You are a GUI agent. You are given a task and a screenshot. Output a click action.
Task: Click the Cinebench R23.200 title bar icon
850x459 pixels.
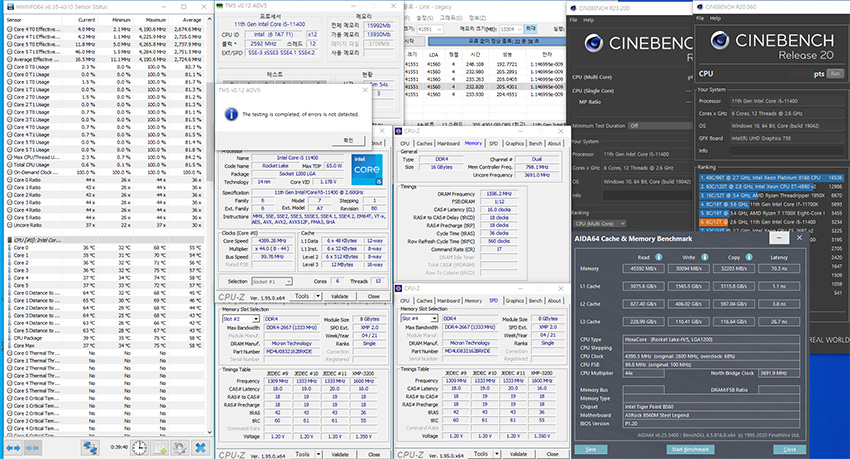point(573,8)
